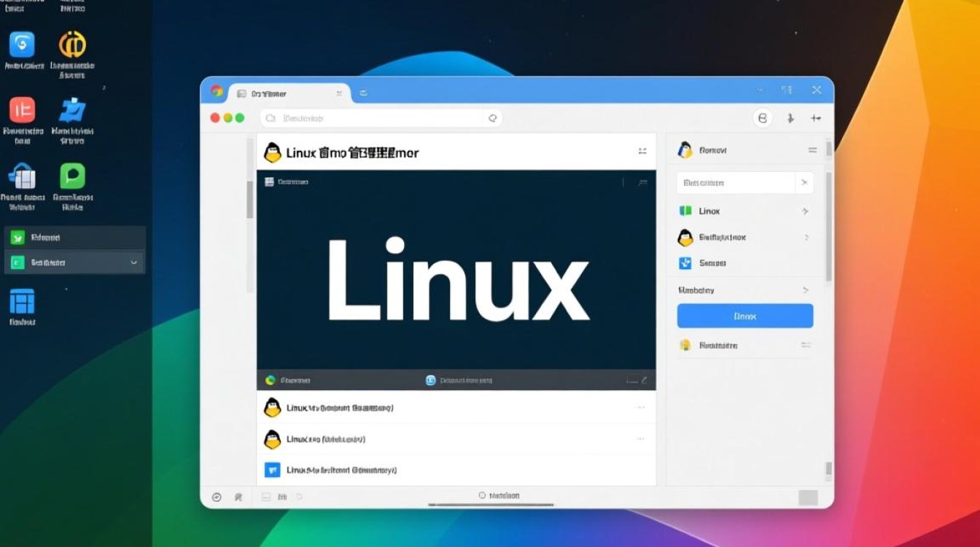Screen dimensions: 980x547
Task: Expand the second penguin entry's chevron
Action: [807, 237]
